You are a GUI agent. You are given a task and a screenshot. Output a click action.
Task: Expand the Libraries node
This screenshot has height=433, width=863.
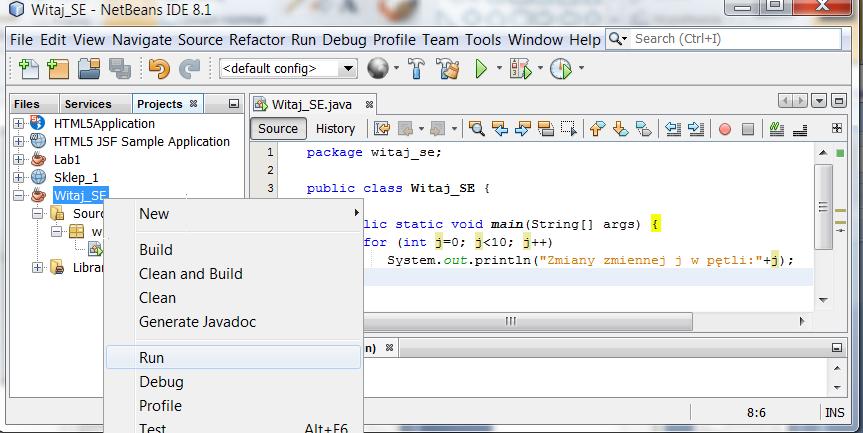pos(37,267)
